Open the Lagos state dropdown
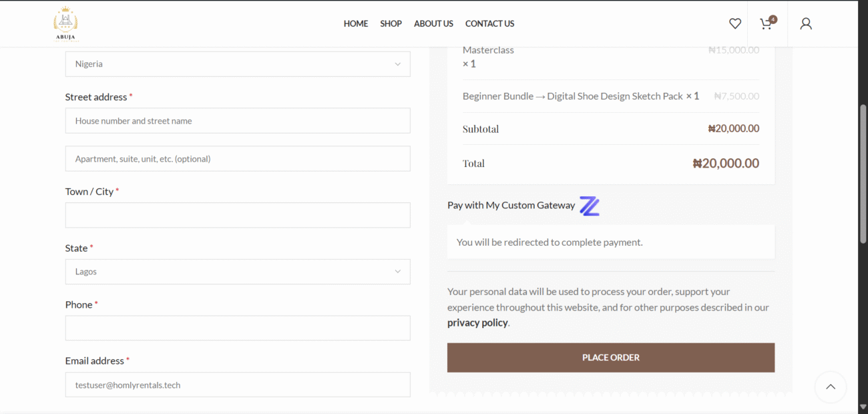The width and height of the screenshot is (868, 414). pos(238,272)
